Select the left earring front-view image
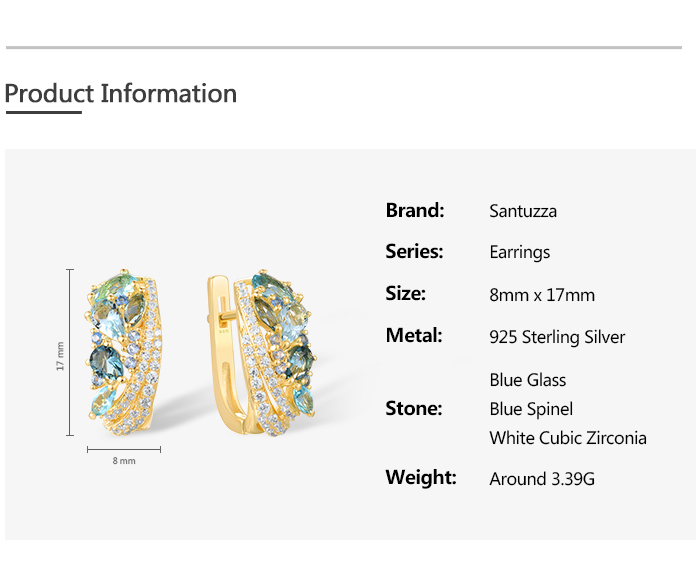This screenshot has width=700, height=588. [124, 352]
